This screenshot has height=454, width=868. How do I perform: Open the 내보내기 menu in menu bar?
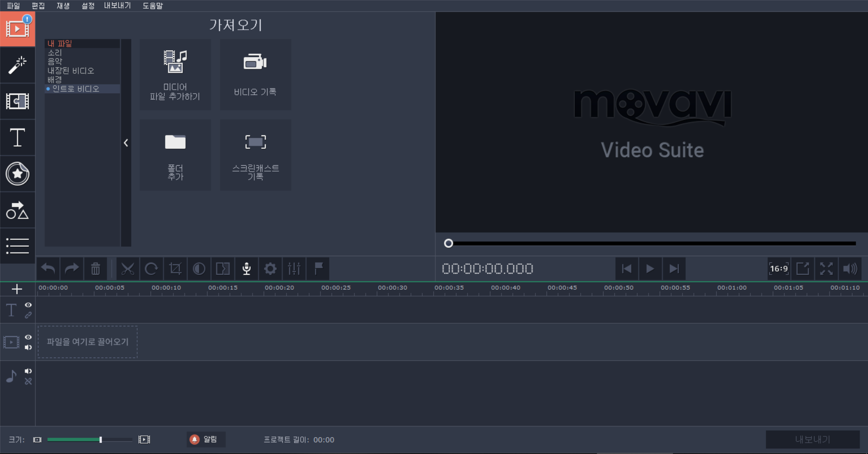click(117, 6)
